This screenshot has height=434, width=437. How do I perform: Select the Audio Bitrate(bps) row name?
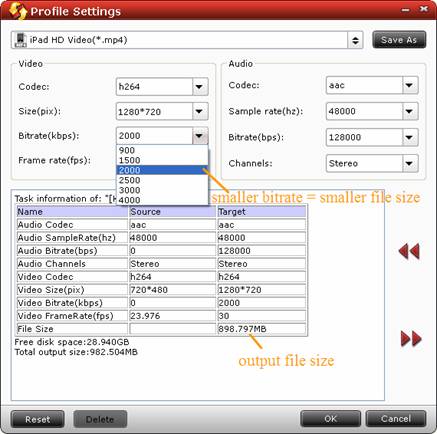point(72,251)
